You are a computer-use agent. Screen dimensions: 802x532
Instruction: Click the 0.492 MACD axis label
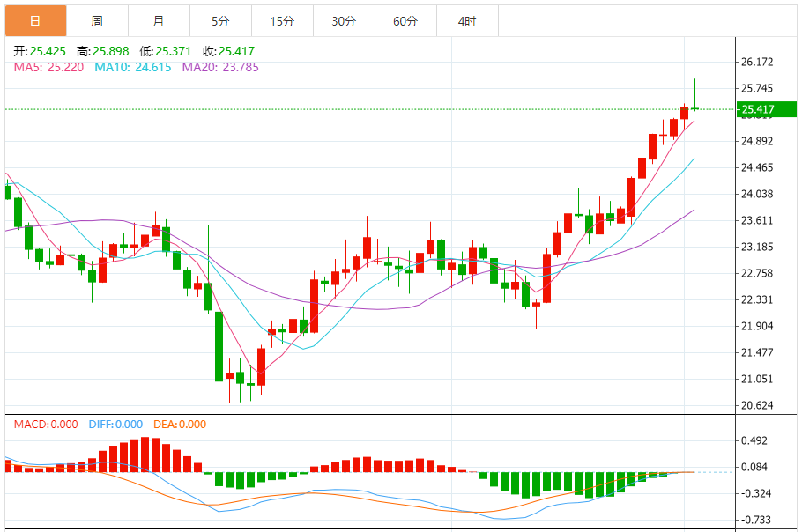(754, 441)
